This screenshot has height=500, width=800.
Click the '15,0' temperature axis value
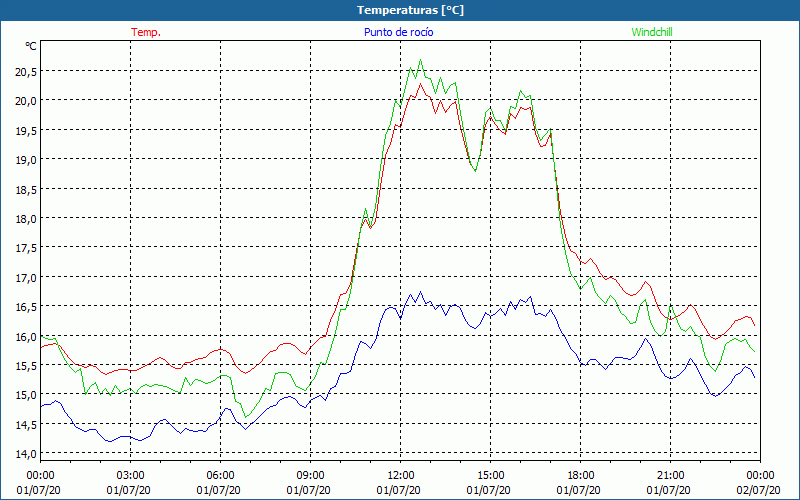[x=26, y=395]
